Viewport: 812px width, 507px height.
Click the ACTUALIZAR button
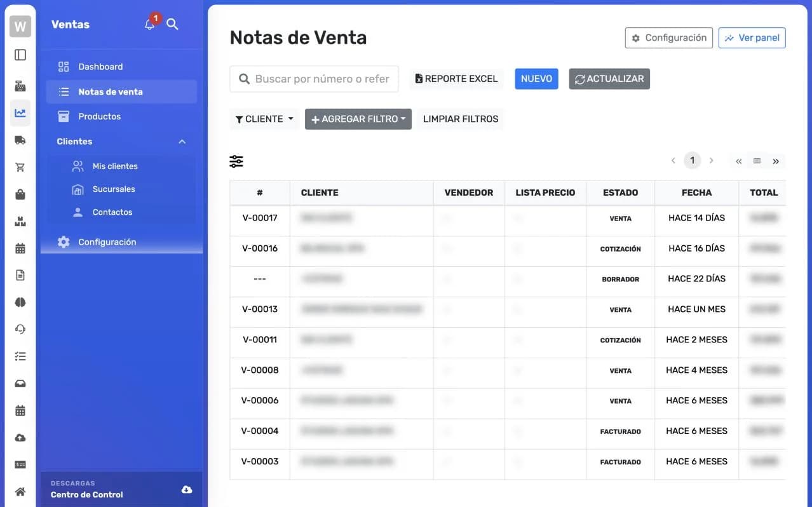[609, 79]
